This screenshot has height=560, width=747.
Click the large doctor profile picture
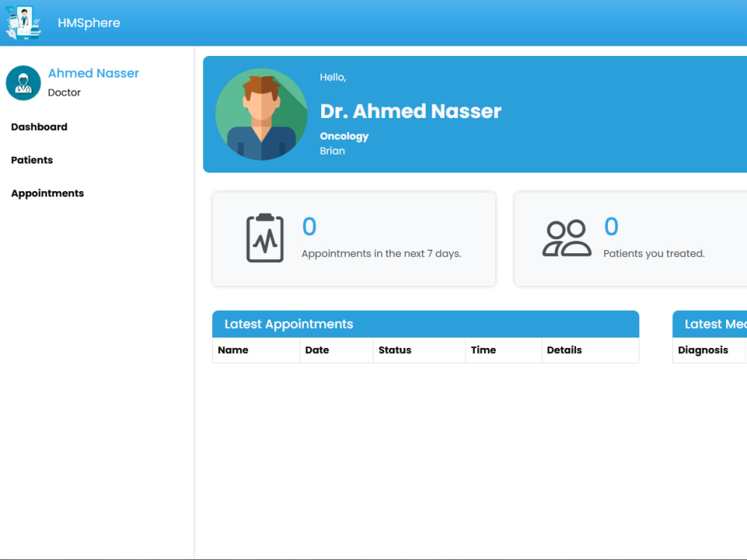click(261, 114)
